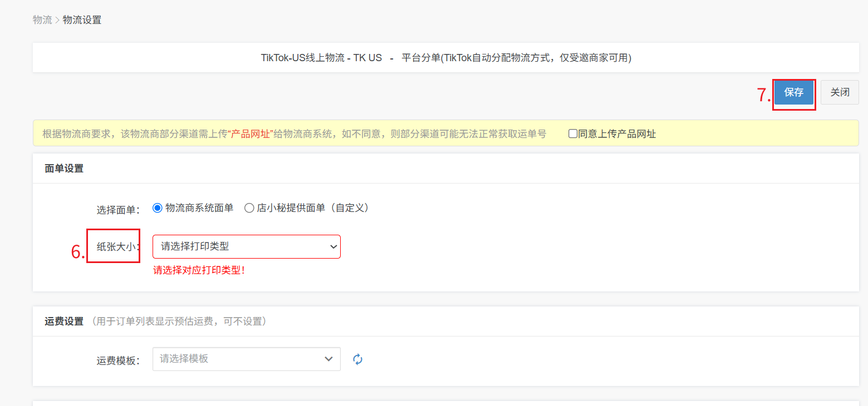Click the 运费设置 section header

coord(64,321)
